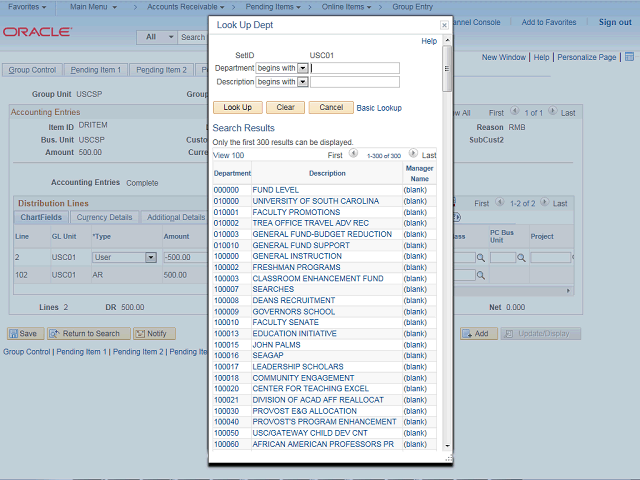The width and height of the screenshot is (640, 480).
Task: Click the Save button
Action: pyautogui.click(x=23, y=334)
